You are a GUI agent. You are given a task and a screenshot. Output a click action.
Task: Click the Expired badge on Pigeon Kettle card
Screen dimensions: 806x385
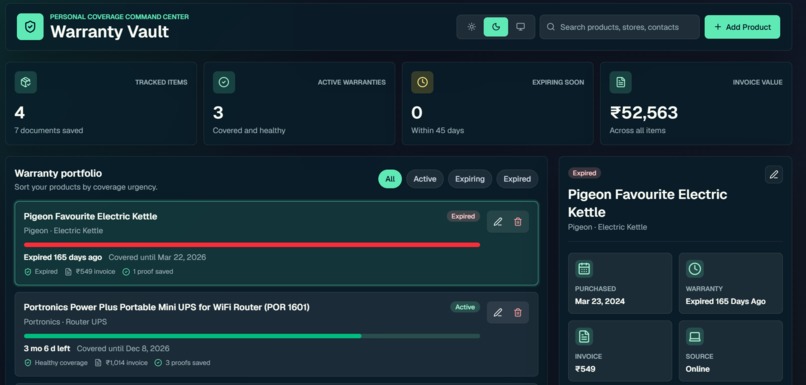463,216
